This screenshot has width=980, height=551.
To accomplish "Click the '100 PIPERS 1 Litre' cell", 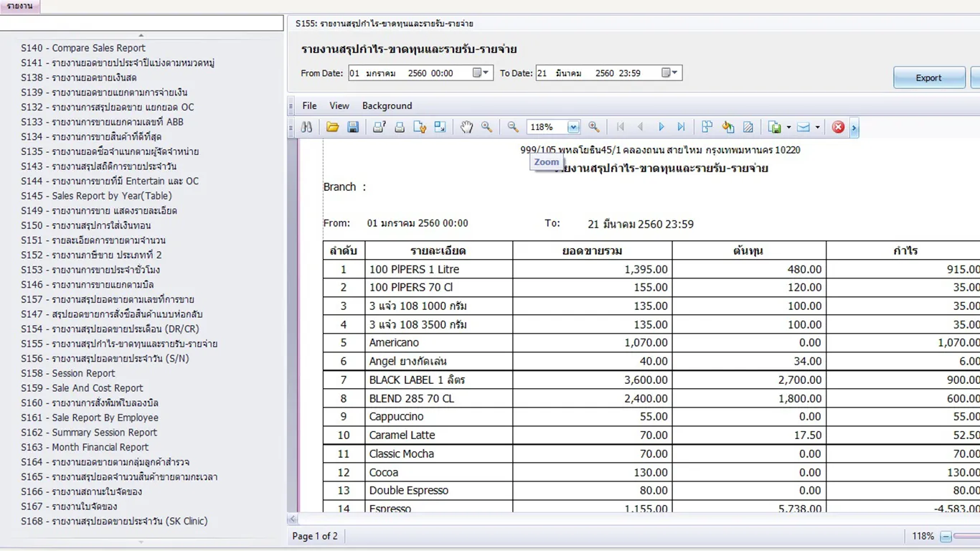I will click(438, 269).
